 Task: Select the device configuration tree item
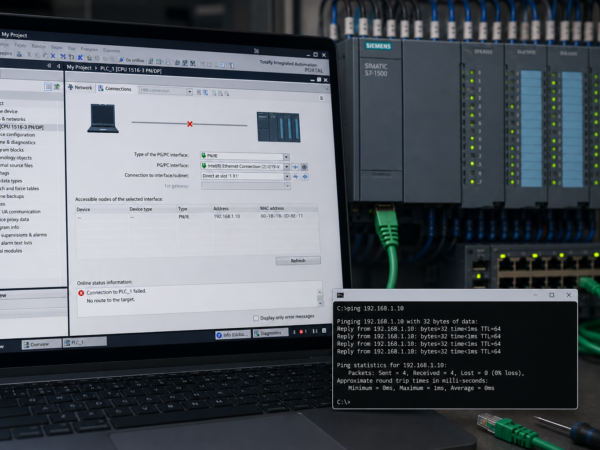(18, 135)
